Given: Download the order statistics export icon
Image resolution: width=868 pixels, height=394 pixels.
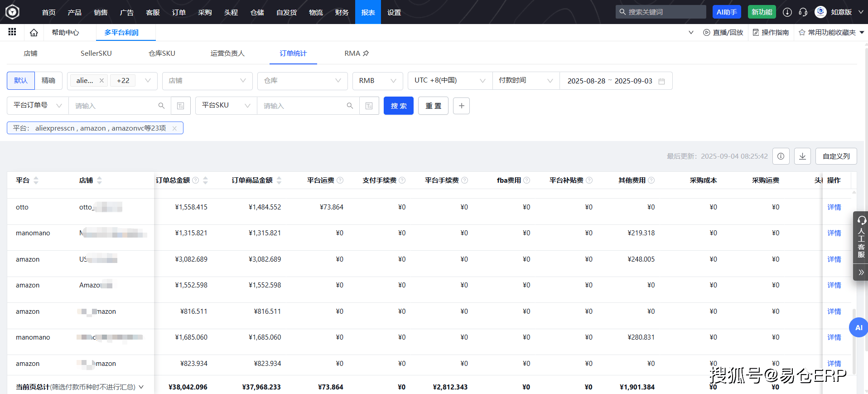Looking at the screenshot, I should tap(802, 156).
